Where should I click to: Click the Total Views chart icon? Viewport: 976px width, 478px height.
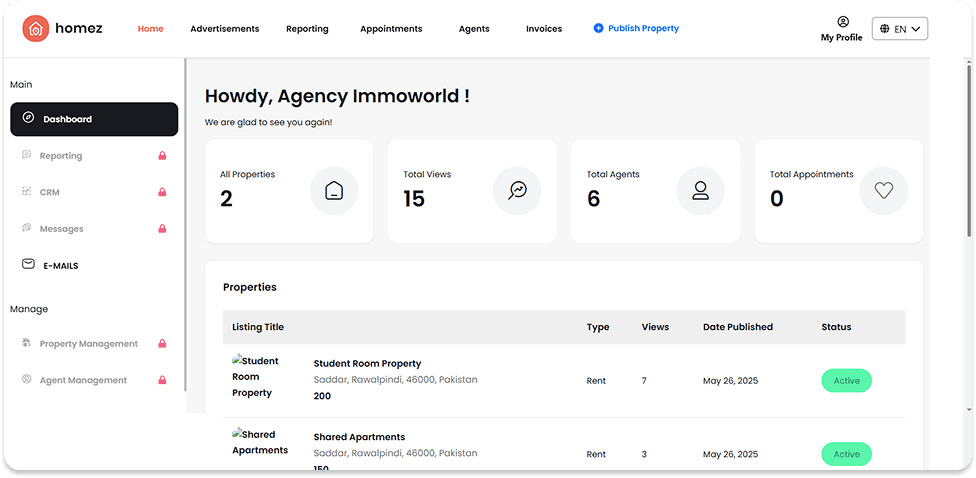517,190
